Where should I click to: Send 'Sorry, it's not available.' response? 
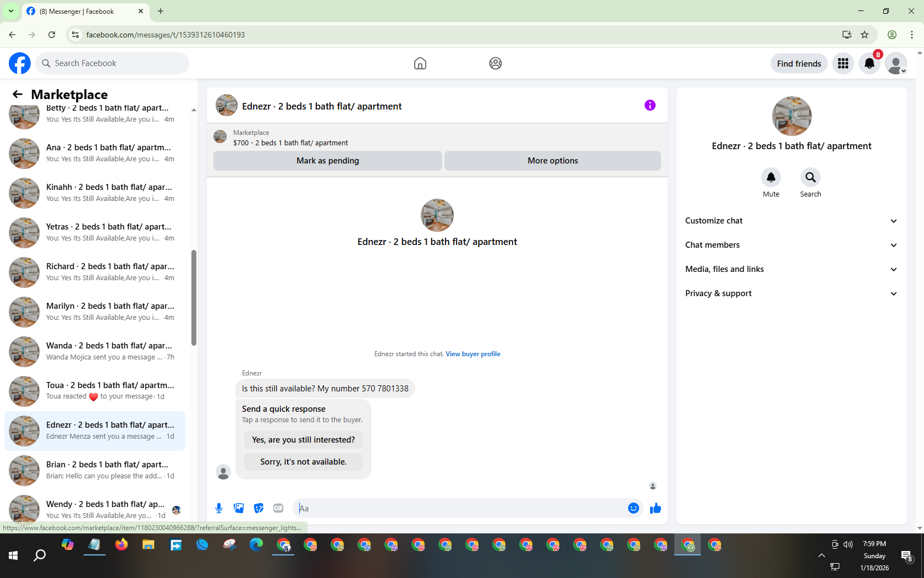coord(304,462)
